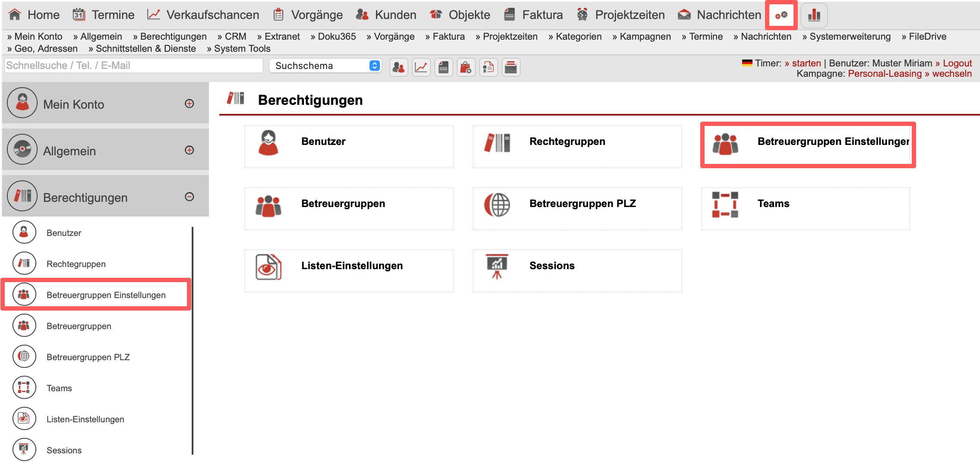Open the Sessions tile with presentation icon
This screenshot has height=465, width=980.
click(577, 270)
